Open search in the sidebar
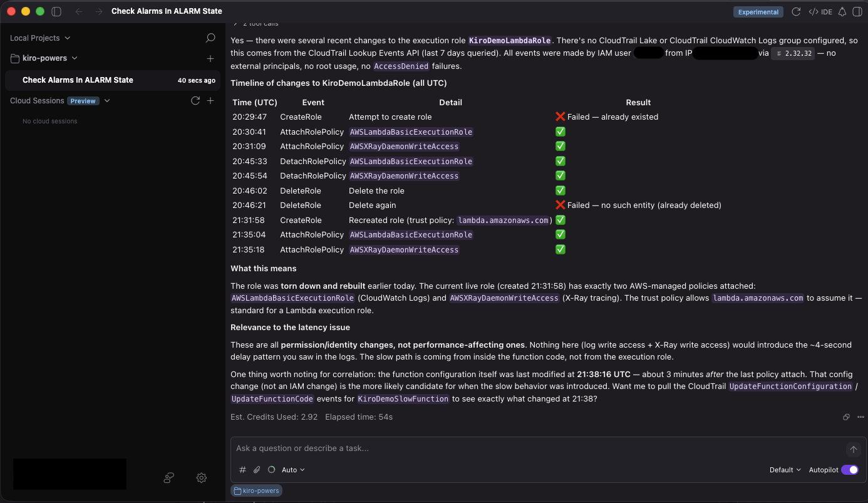This screenshot has height=503, width=868. coord(210,38)
